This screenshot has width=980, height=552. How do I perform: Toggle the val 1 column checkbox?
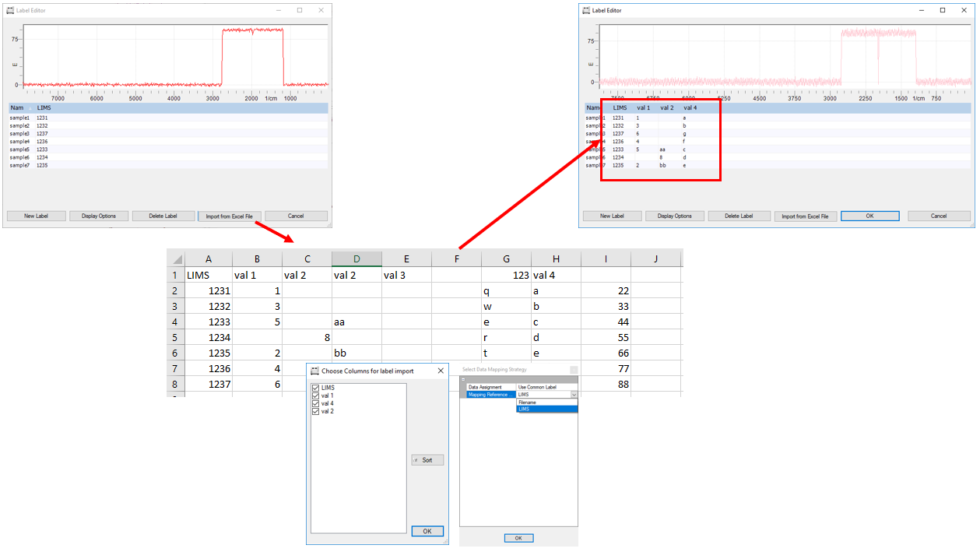point(315,396)
